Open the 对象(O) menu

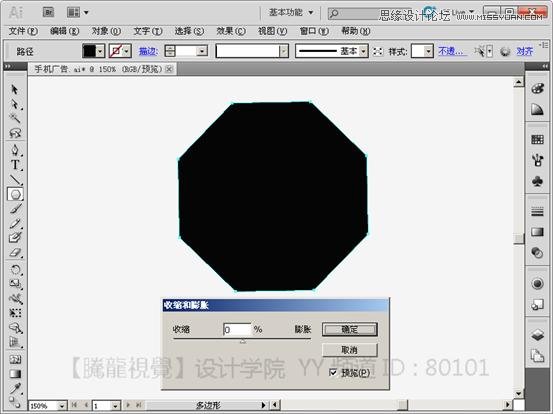pos(106,31)
